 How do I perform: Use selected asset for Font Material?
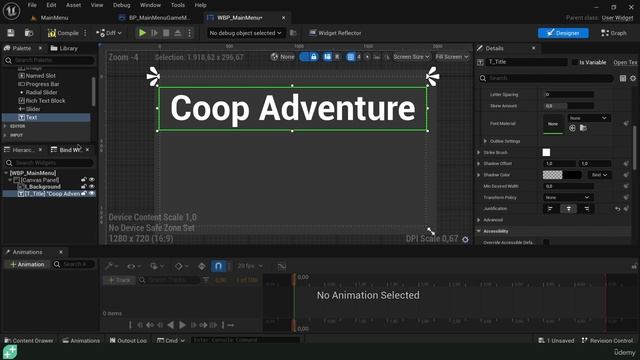click(572, 128)
